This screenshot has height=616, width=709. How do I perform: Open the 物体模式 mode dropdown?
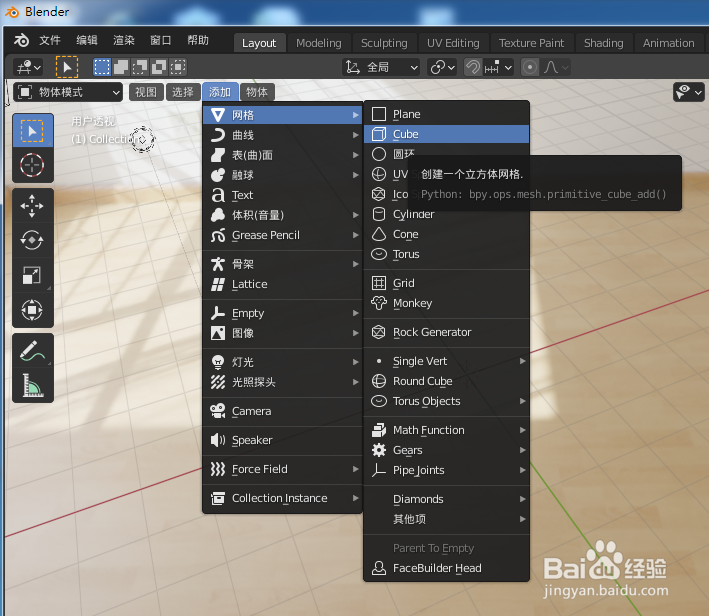pyautogui.click(x=68, y=92)
